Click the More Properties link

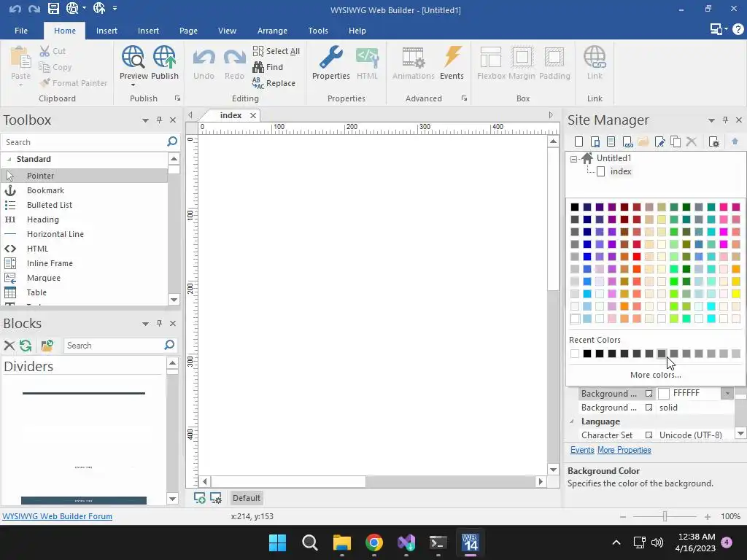(624, 450)
